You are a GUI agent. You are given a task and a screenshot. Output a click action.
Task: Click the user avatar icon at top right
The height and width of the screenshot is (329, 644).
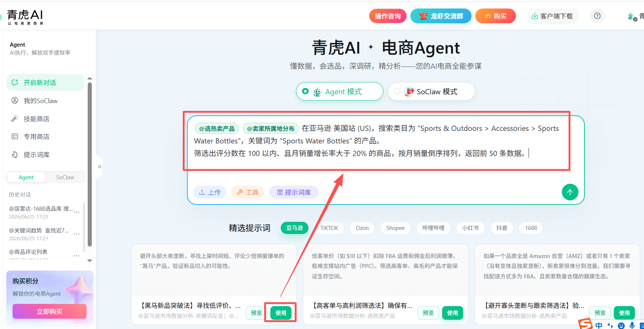tap(632, 16)
